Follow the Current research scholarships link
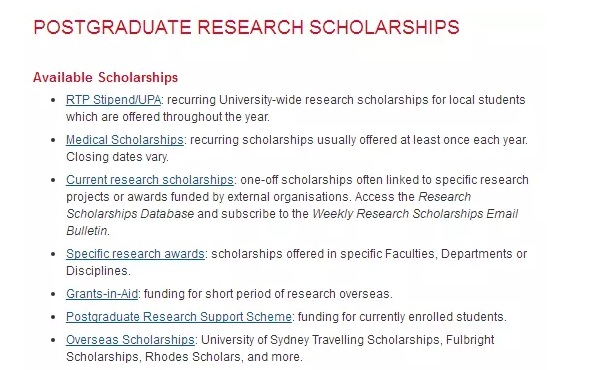 pos(150,180)
